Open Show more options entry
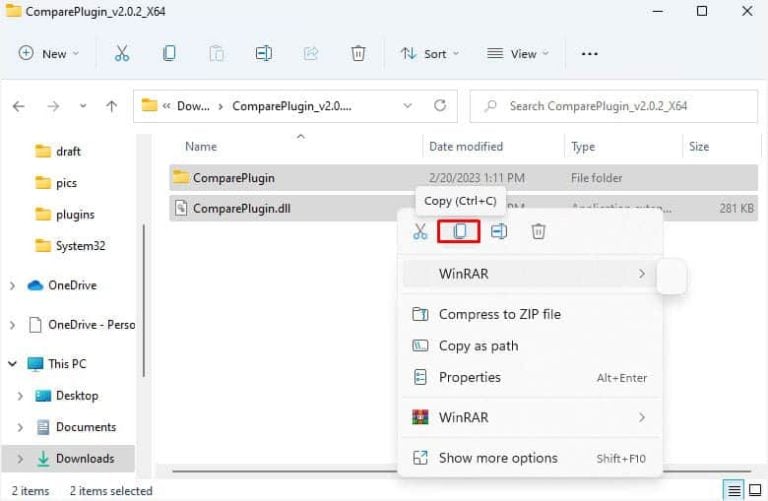The height and width of the screenshot is (501, 768). point(497,458)
